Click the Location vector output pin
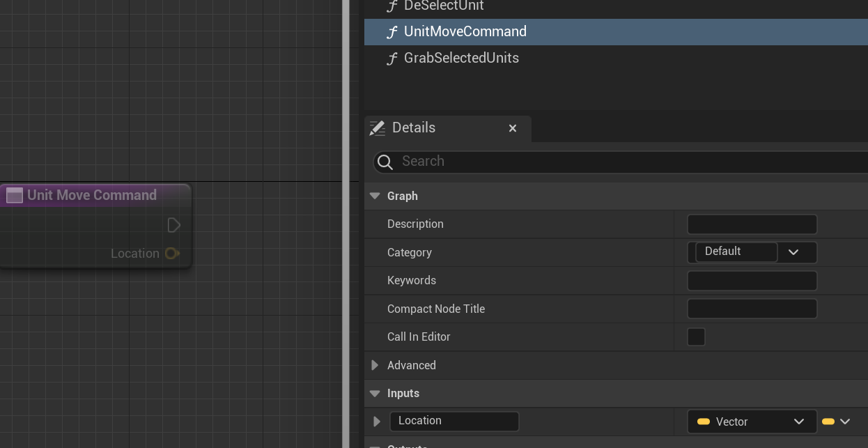This screenshot has height=448, width=868. coord(172,254)
